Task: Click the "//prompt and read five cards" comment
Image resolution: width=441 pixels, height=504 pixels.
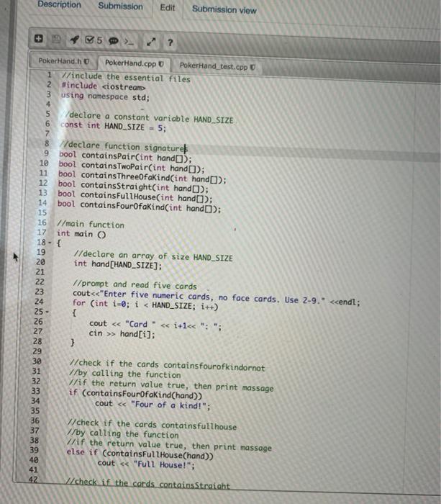Action: [x=135, y=284]
